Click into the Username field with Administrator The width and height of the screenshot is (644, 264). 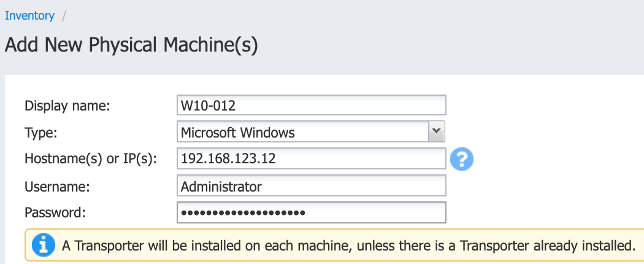[312, 186]
